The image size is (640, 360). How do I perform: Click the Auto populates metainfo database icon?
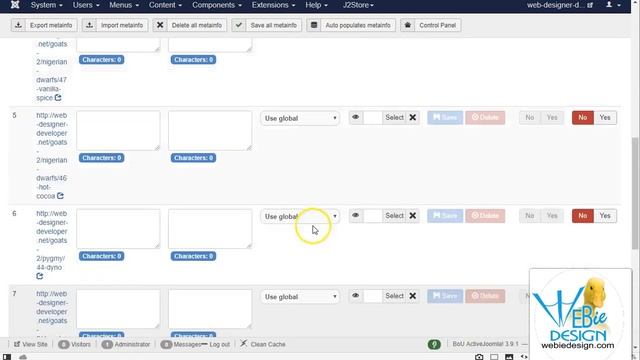314,25
